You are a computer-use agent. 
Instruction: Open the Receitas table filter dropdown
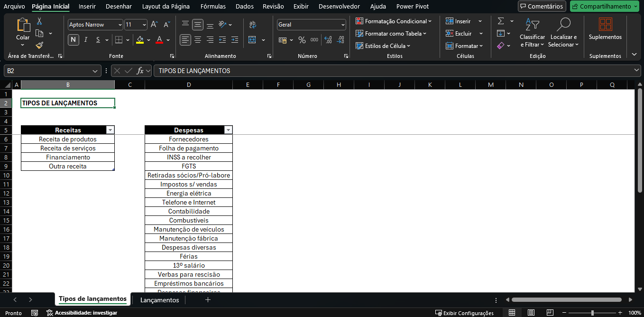[x=110, y=130]
